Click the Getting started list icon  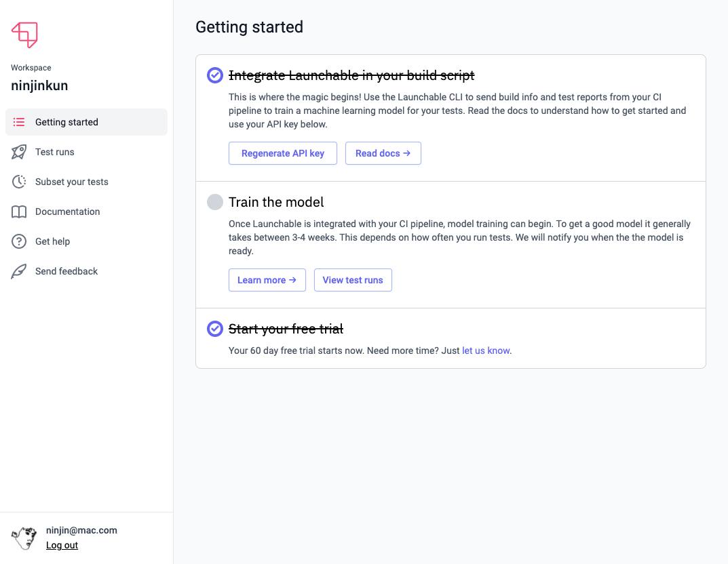click(x=19, y=122)
